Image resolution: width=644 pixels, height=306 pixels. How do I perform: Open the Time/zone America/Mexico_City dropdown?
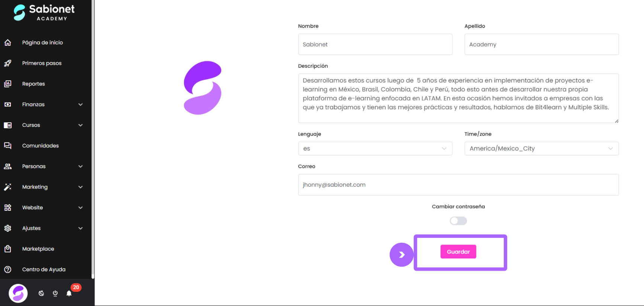pyautogui.click(x=541, y=148)
